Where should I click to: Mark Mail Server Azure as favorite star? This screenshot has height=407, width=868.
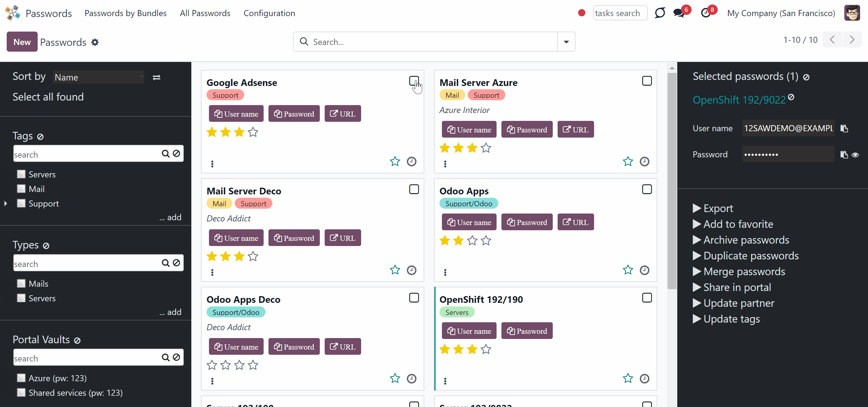pyautogui.click(x=628, y=161)
